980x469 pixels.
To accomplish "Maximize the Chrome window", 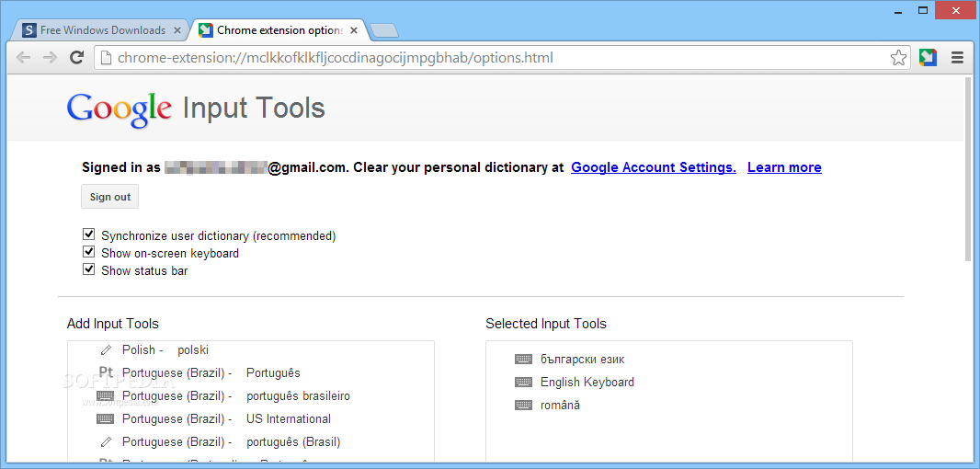I will [922, 10].
